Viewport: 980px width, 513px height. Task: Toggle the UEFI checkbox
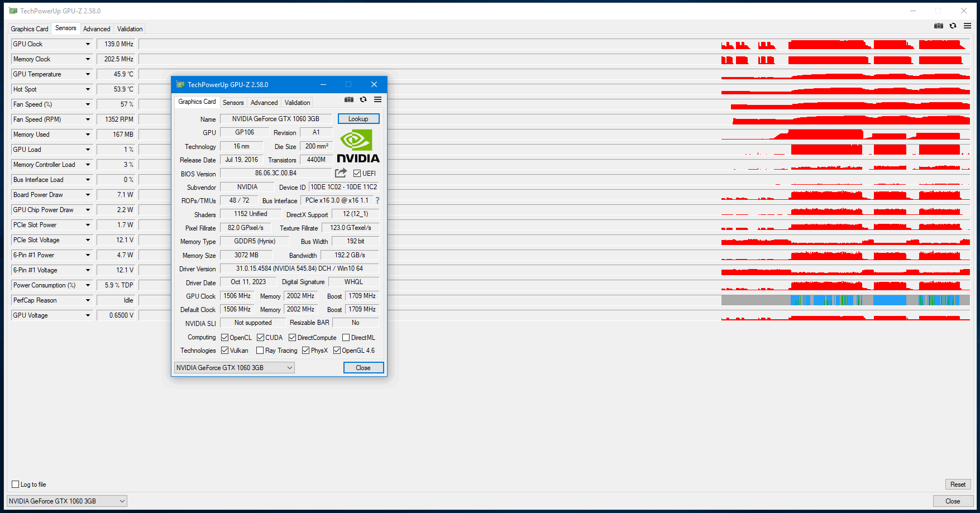[357, 174]
